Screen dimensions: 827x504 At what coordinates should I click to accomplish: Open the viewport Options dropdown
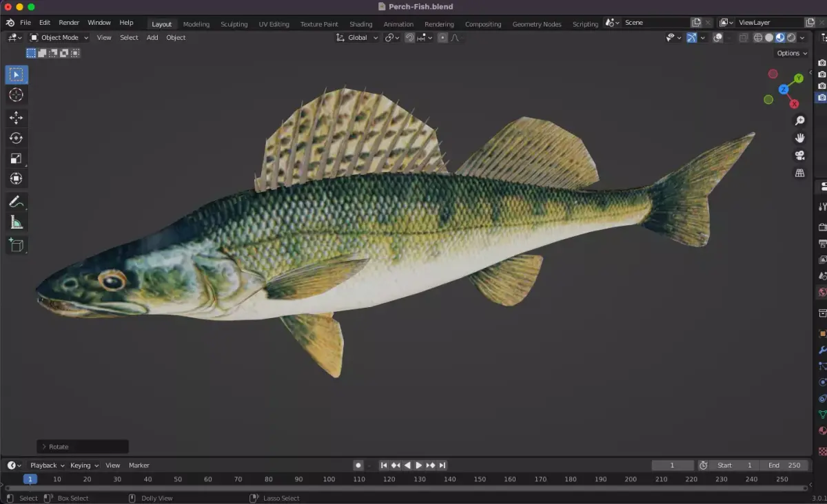(x=792, y=53)
